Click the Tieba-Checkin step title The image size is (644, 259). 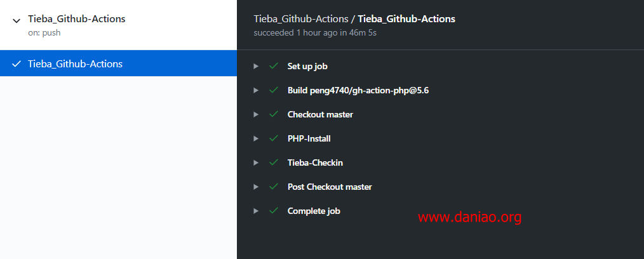(315, 163)
